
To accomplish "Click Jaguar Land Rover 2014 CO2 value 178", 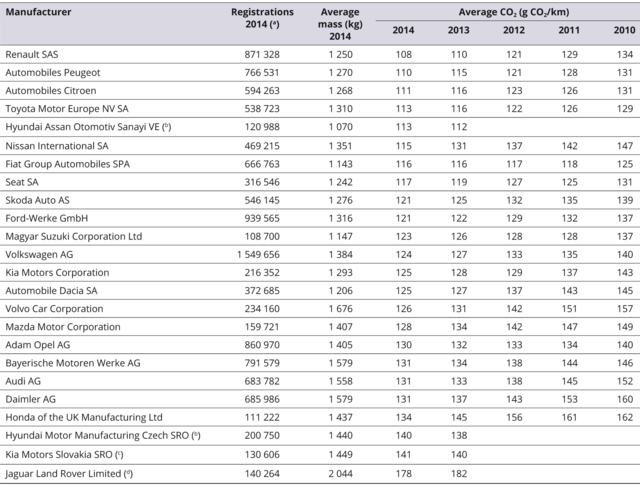I will click(403, 474).
